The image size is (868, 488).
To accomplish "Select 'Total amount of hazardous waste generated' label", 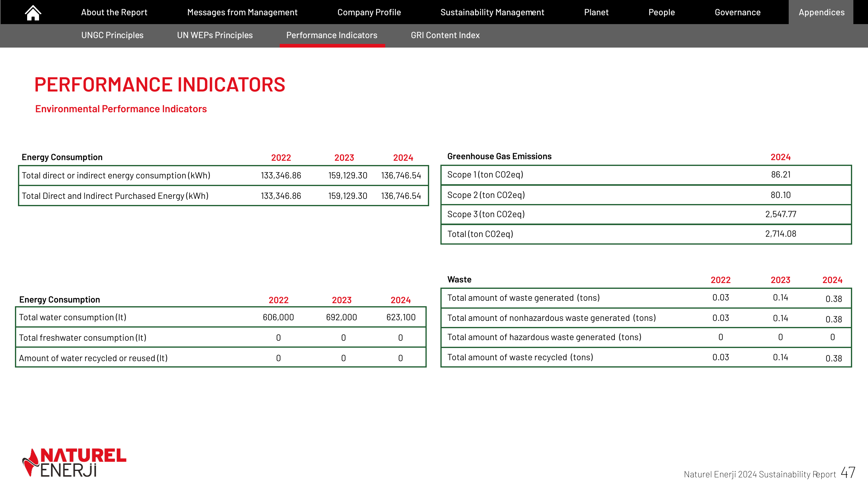I will click(x=544, y=337).
